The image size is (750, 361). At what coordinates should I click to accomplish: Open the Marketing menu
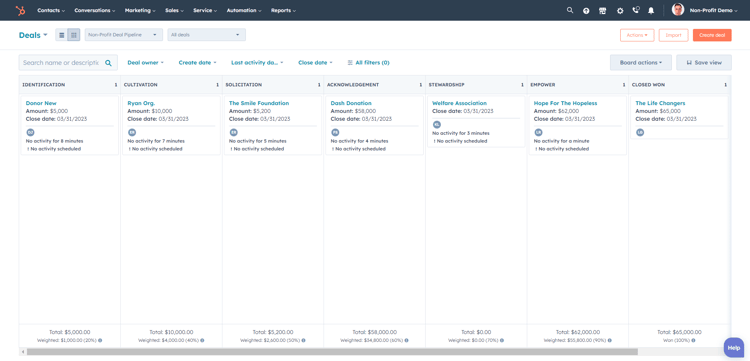click(140, 10)
